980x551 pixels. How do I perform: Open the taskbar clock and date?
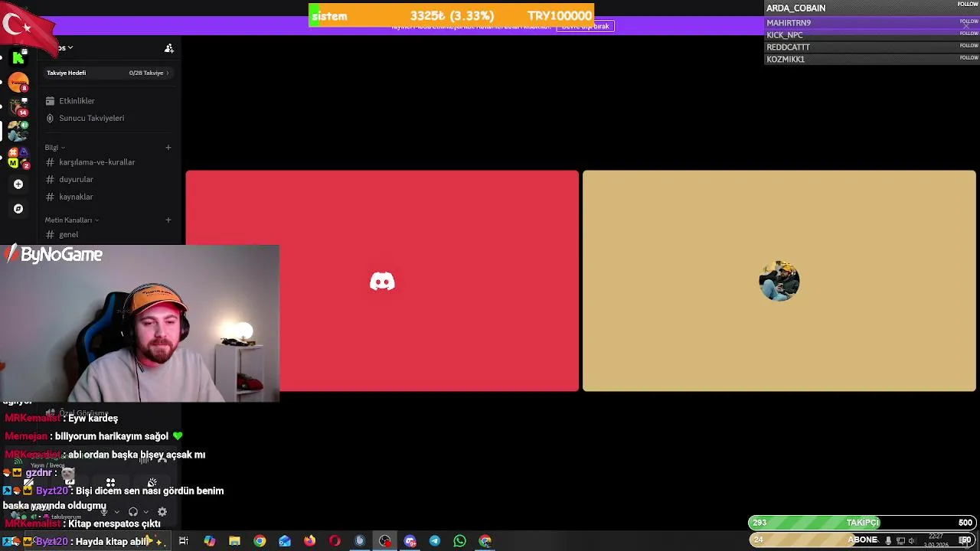pos(936,540)
